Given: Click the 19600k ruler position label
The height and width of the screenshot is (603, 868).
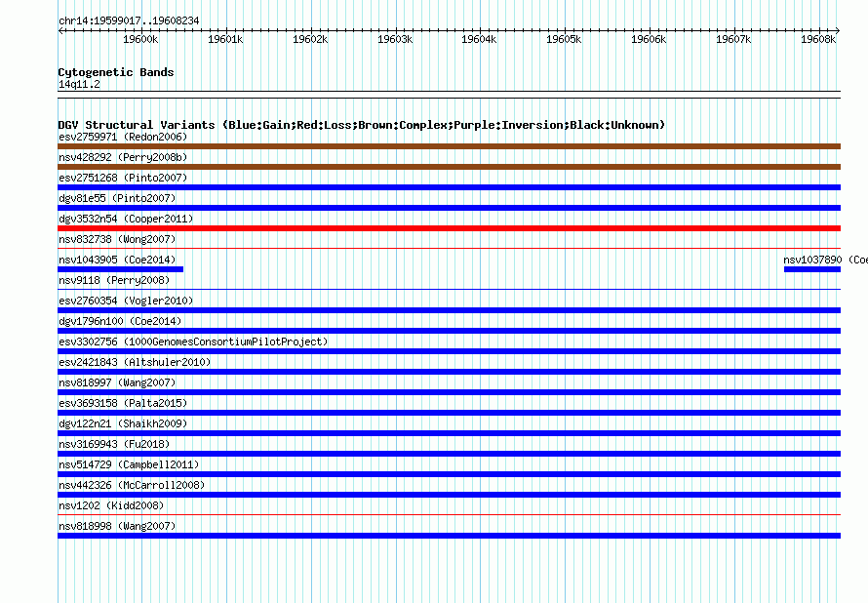Looking at the screenshot, I should (x=140, y=39).
